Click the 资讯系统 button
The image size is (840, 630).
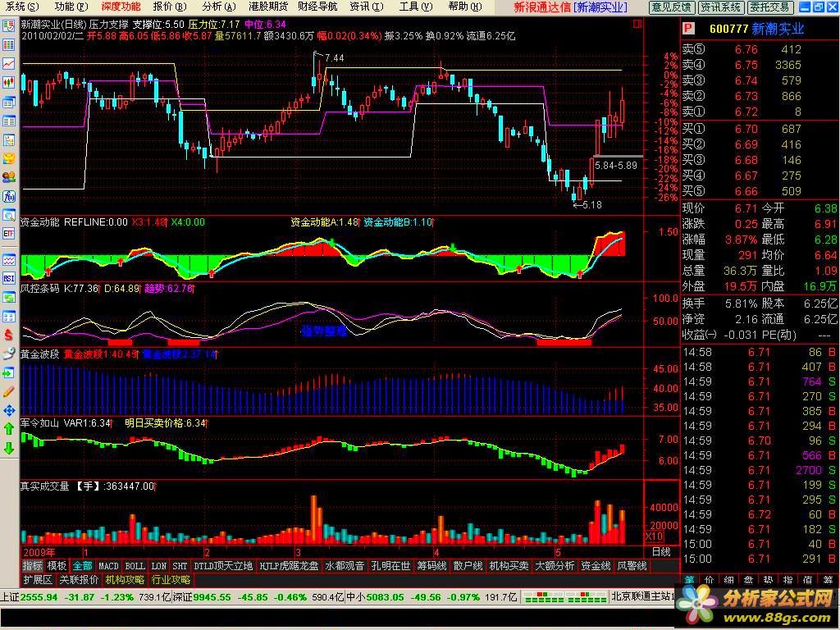[720, 7]
